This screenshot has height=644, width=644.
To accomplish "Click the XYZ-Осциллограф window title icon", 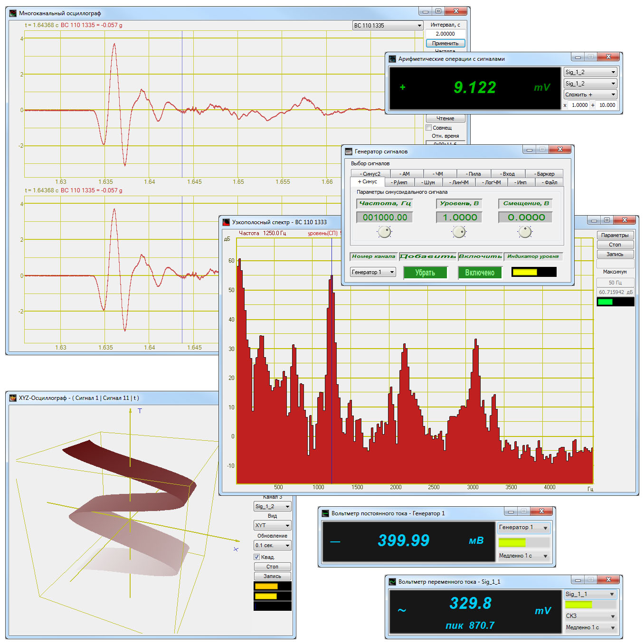I will pos(13,398).
